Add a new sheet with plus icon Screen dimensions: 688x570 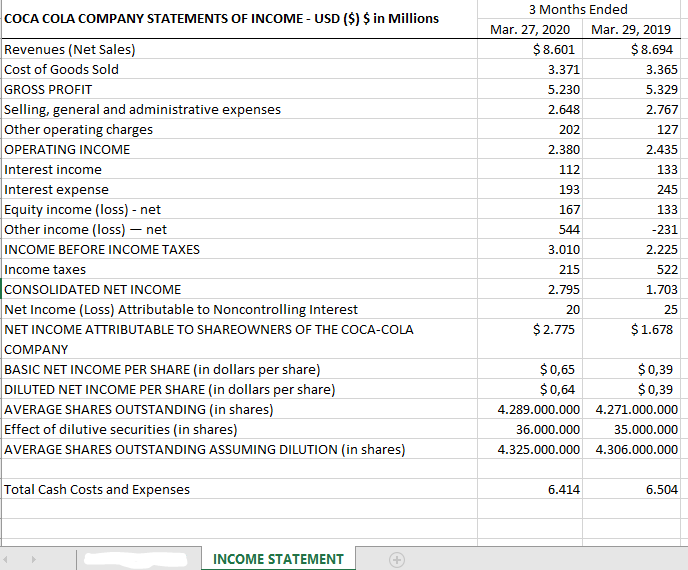pyautogui.click(x=397, y=559)
